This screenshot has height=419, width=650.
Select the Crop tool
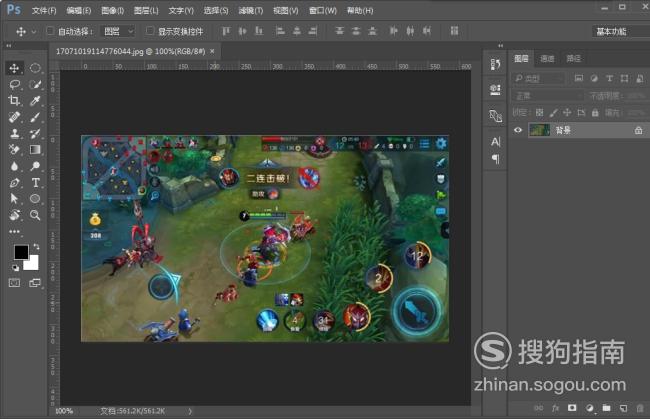point(14,101)
